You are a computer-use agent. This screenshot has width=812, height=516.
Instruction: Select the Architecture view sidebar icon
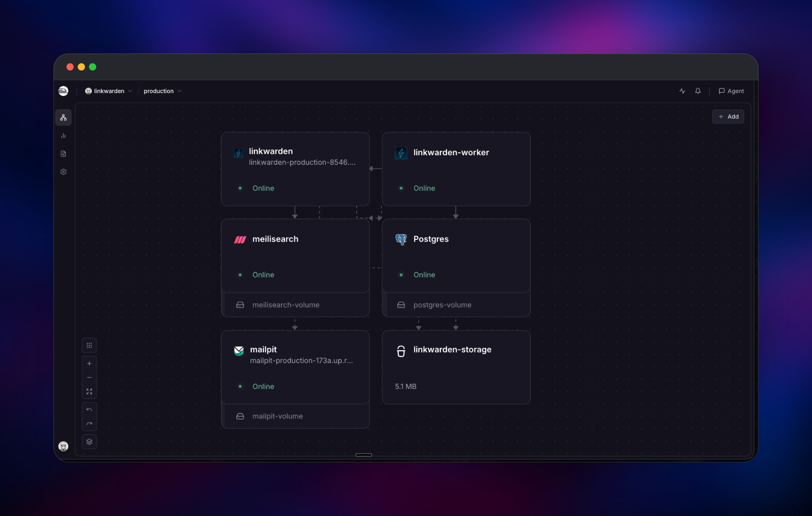(x=64, y=118)
